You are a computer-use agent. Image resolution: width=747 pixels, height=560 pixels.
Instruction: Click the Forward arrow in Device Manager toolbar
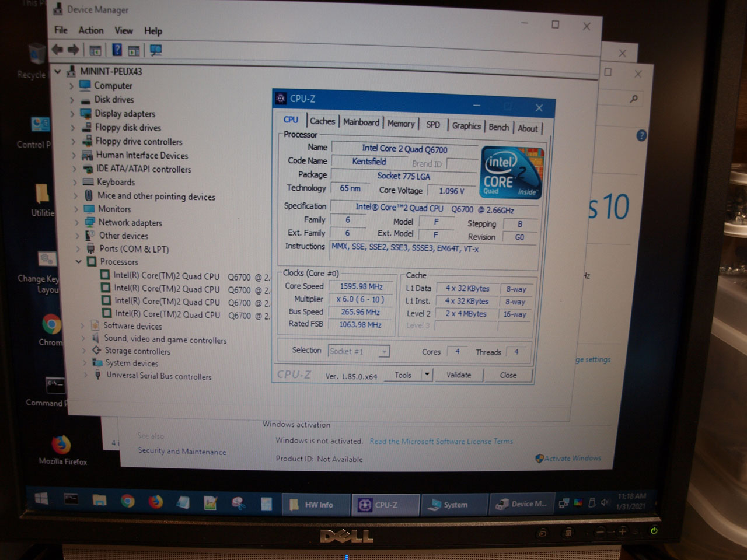(74, 50)
